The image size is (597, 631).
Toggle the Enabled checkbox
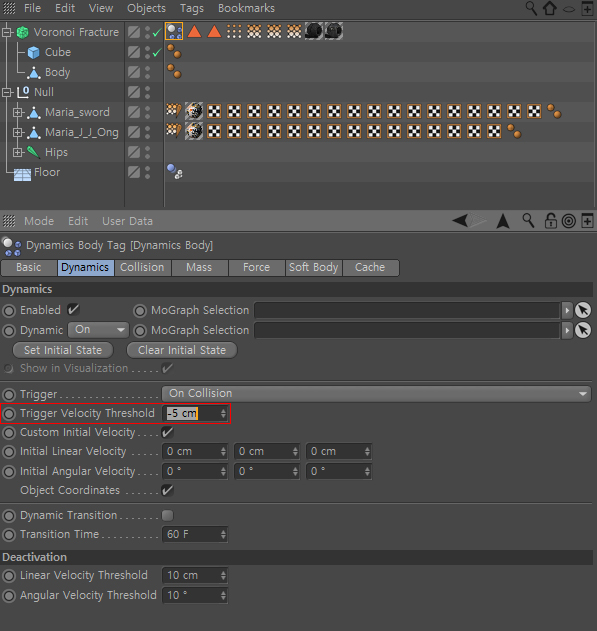[x=73, y=309]
